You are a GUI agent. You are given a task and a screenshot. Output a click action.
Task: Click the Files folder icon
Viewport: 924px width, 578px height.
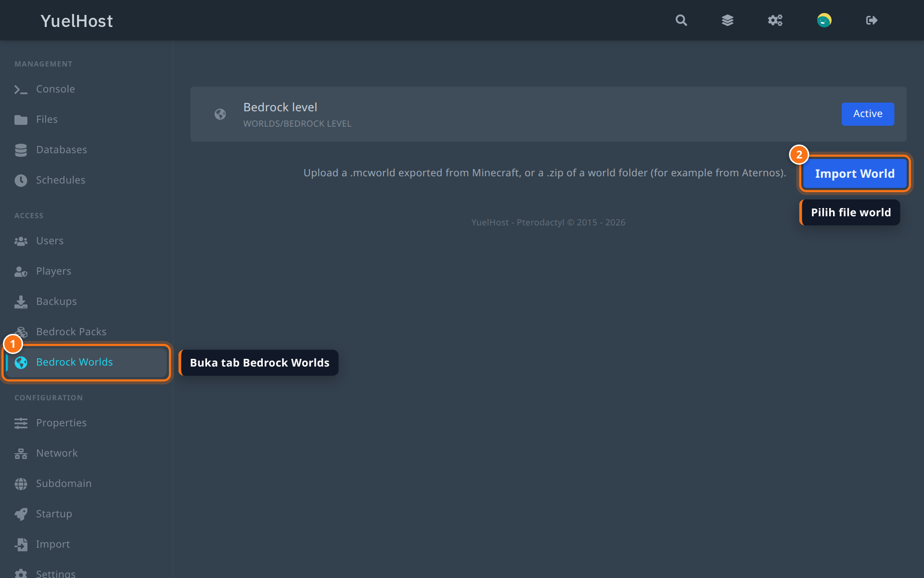21,119
